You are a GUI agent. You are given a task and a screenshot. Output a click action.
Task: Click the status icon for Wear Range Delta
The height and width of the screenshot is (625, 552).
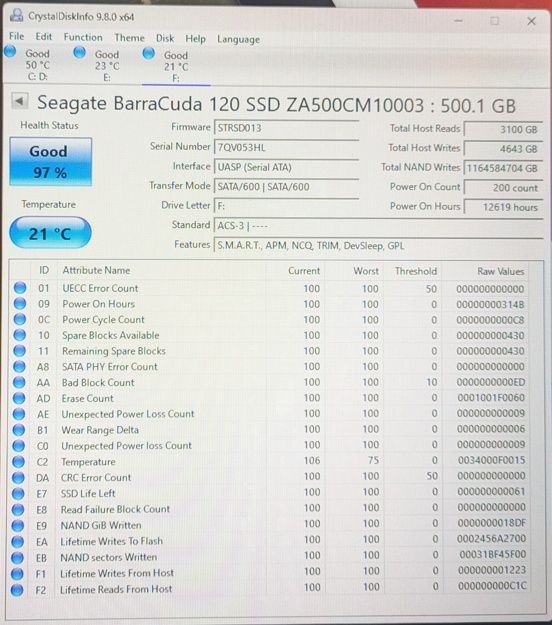tap(18, 430)
